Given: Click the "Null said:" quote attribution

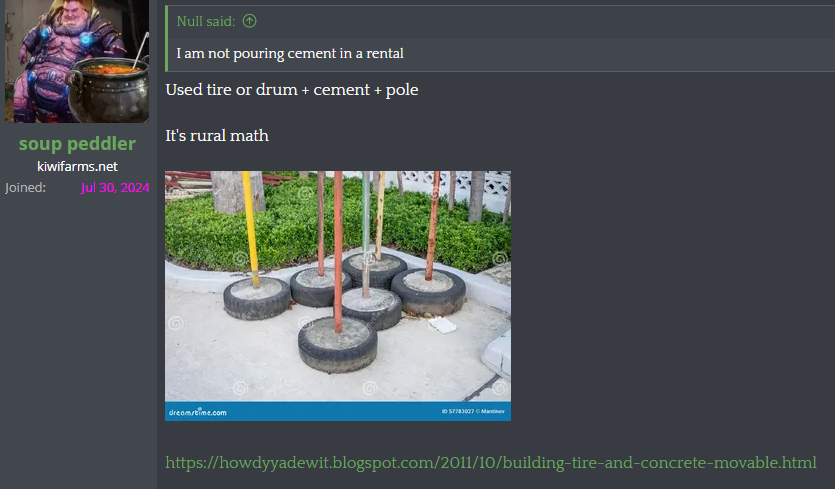Looking at the screenshot, I should point(206,21).
